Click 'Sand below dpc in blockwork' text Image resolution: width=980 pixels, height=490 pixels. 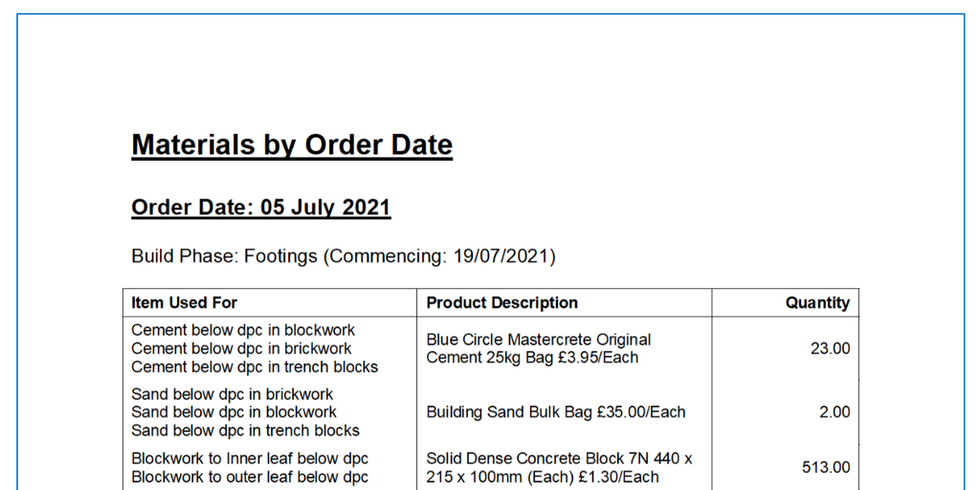234,412
